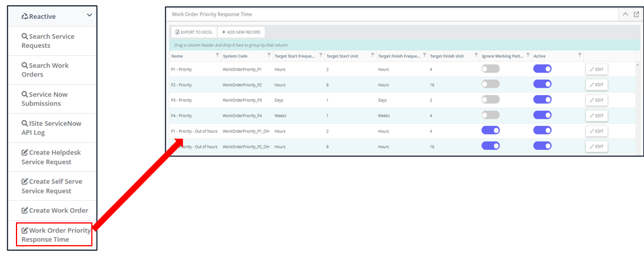Click the P4 - Priority name cell
The height and width of the screenshot is (256, 644).
[181, 116]
